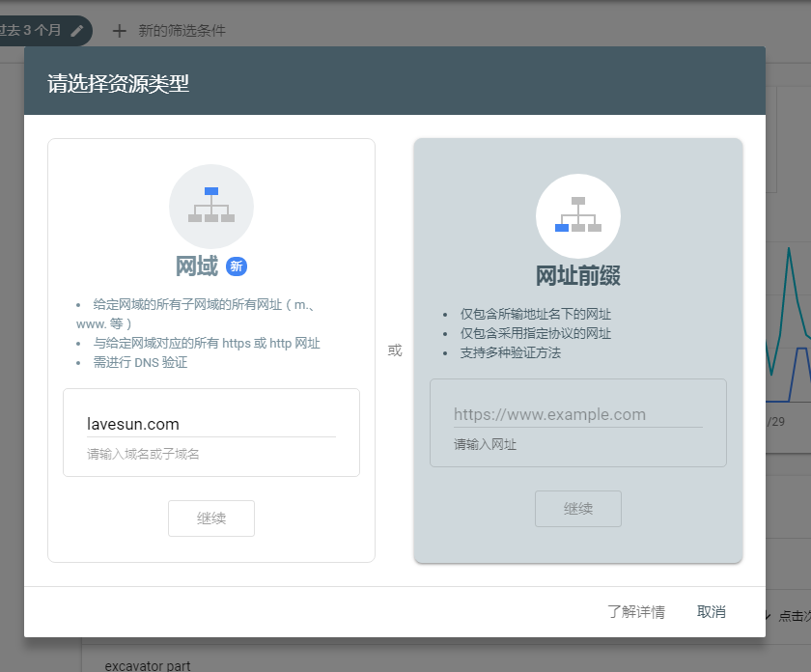The width and height of the screenshot is (811, 672).
Task: Click the excavator part query row
Action: click(146, 664)
